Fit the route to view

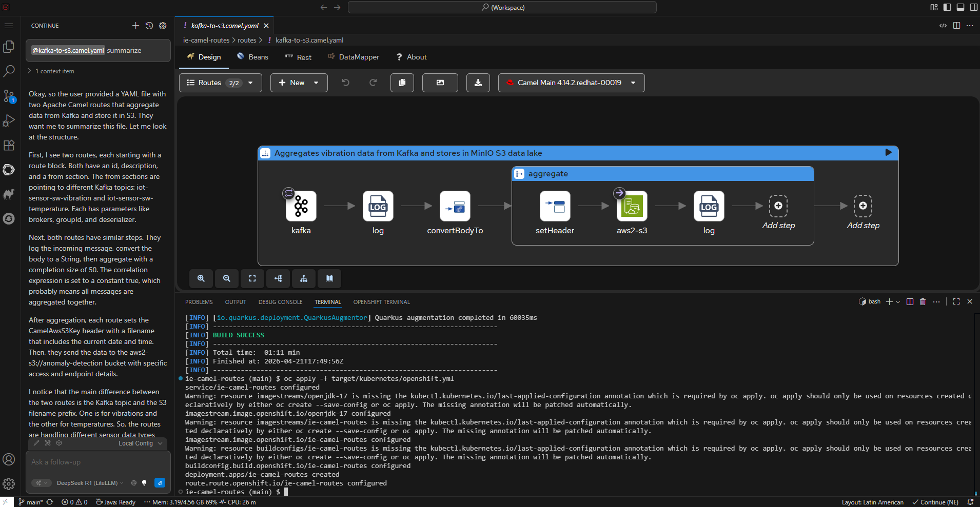[x=252, y=278]
